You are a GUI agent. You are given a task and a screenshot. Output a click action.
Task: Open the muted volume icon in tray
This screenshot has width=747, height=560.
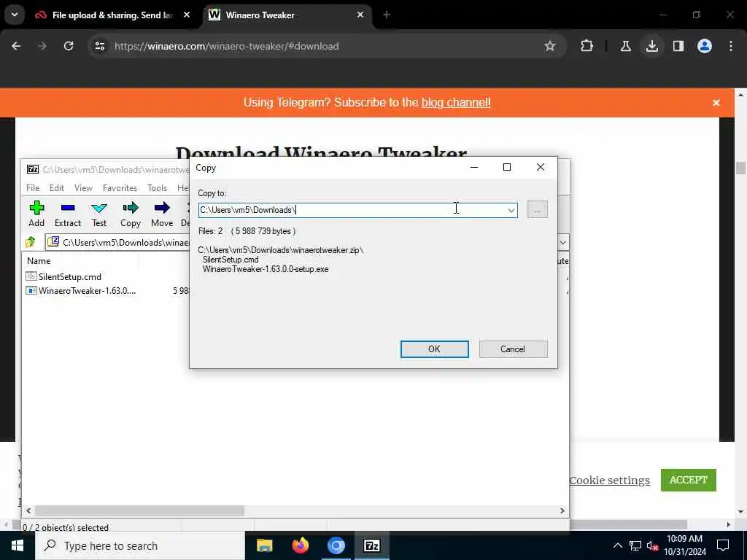coord(652,545)
